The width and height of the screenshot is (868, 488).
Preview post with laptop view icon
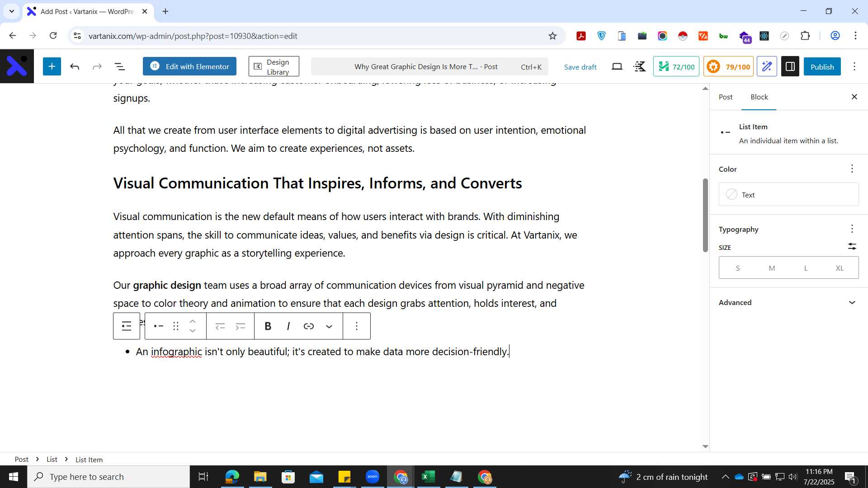[x=617, y=67]
